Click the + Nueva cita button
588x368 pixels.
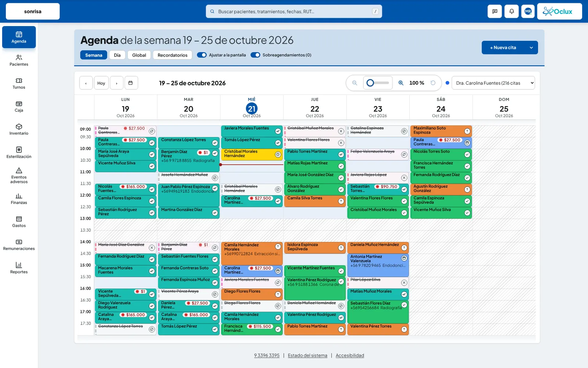coord(503,47)
